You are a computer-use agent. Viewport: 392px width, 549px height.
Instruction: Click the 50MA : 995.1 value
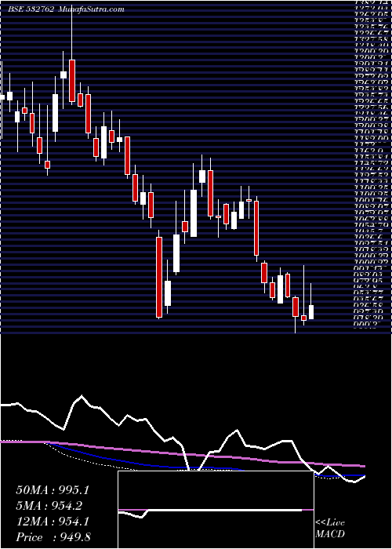click(53, 490)
